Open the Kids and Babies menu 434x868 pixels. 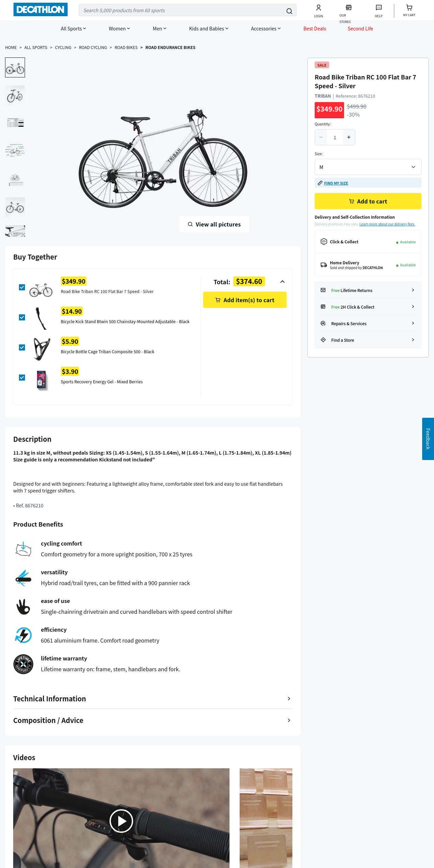pos(209,29)
